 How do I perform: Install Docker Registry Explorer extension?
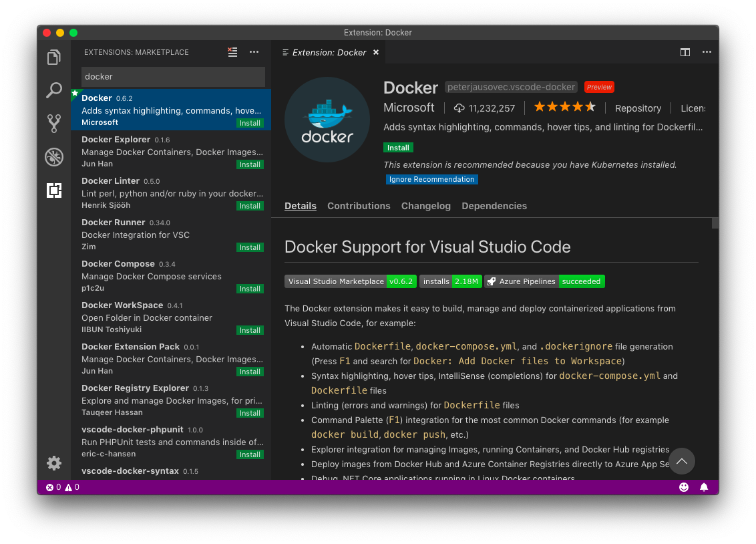click(x=250, y=413)
